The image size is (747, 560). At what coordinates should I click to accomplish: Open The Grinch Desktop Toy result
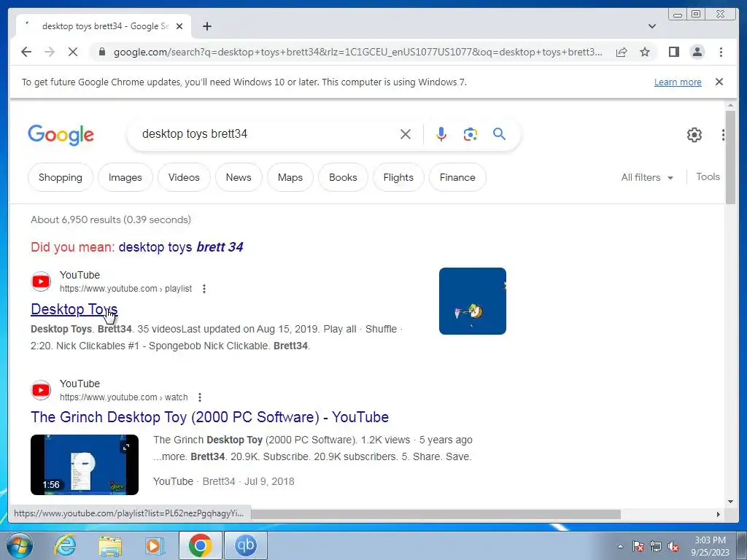209,417
